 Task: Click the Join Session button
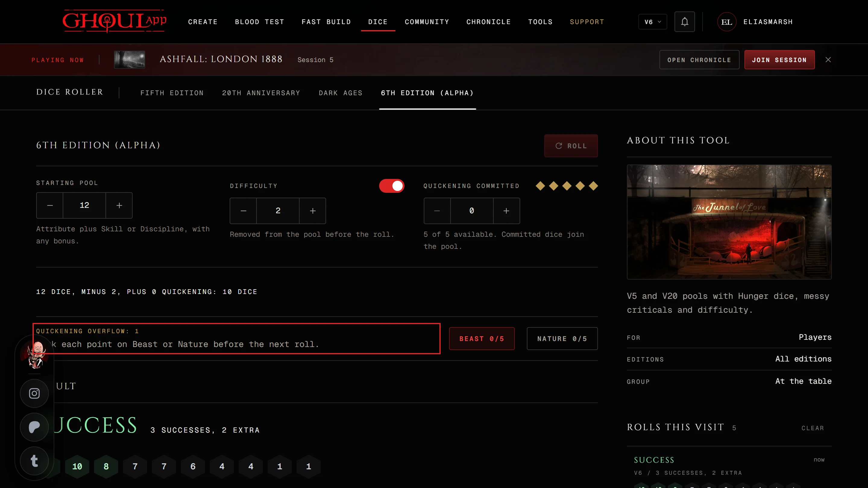[779, 60]
